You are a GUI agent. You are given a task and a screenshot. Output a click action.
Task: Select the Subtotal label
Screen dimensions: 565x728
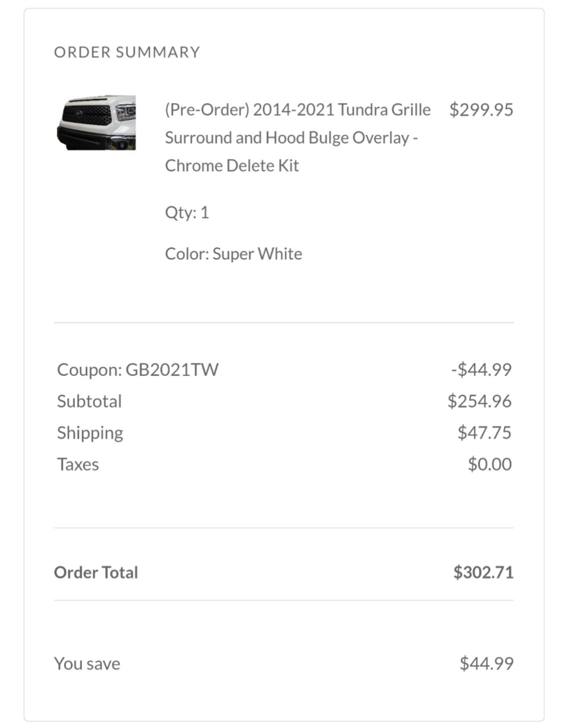(x=89, y=402)
